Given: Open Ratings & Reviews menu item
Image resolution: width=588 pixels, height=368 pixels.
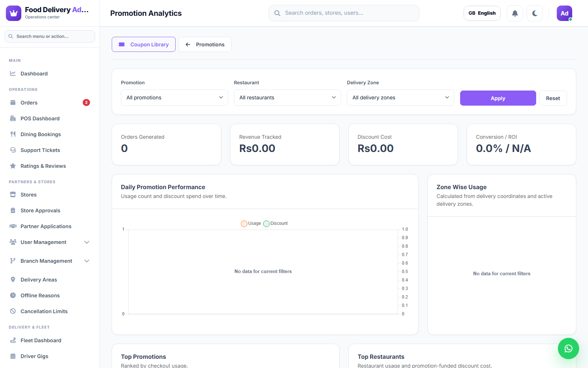Looking at the screenshot, I should pyautogui.click(x=50, y=166).
